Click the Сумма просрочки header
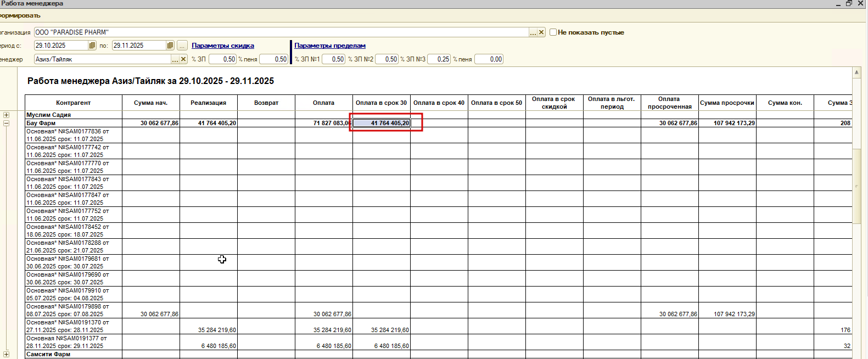868x359 pixels. tap(727, 103)
